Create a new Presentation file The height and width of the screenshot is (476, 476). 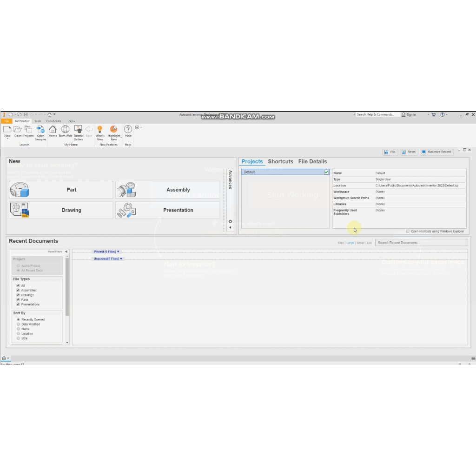point(167,210)
